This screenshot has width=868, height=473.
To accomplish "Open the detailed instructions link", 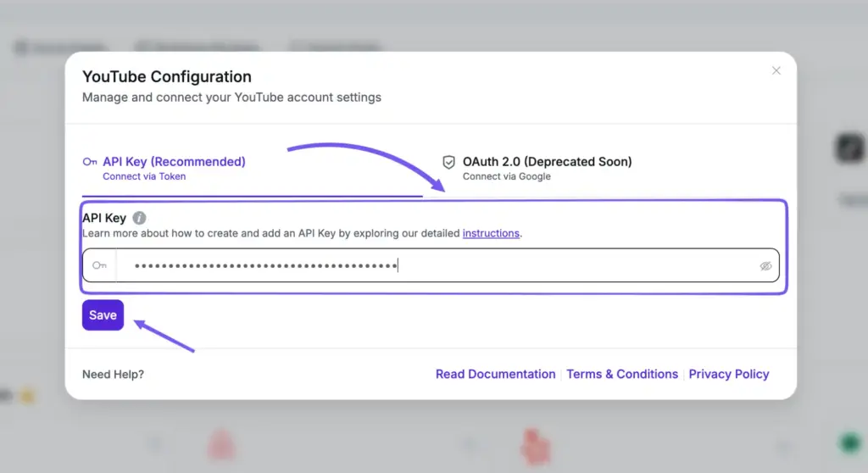I will 491,233.
